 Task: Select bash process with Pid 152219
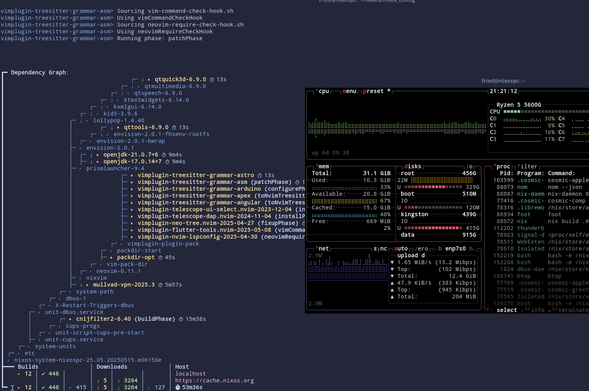pos(541,255)
